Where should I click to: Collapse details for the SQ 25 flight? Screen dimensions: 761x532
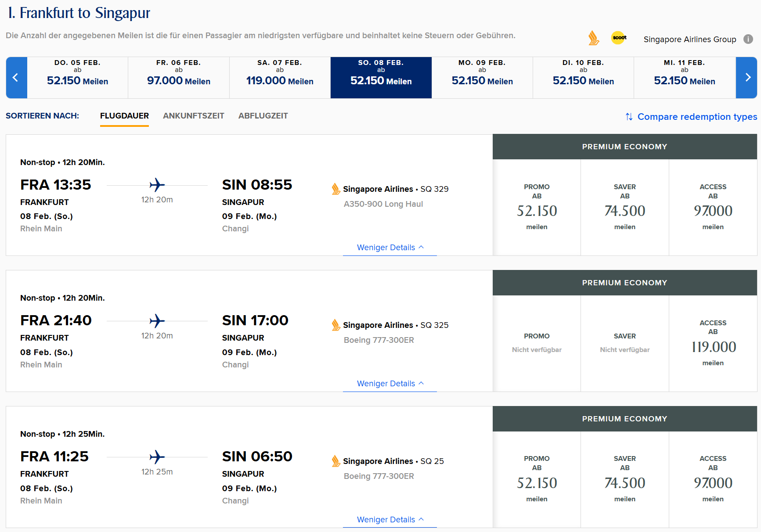390,520
